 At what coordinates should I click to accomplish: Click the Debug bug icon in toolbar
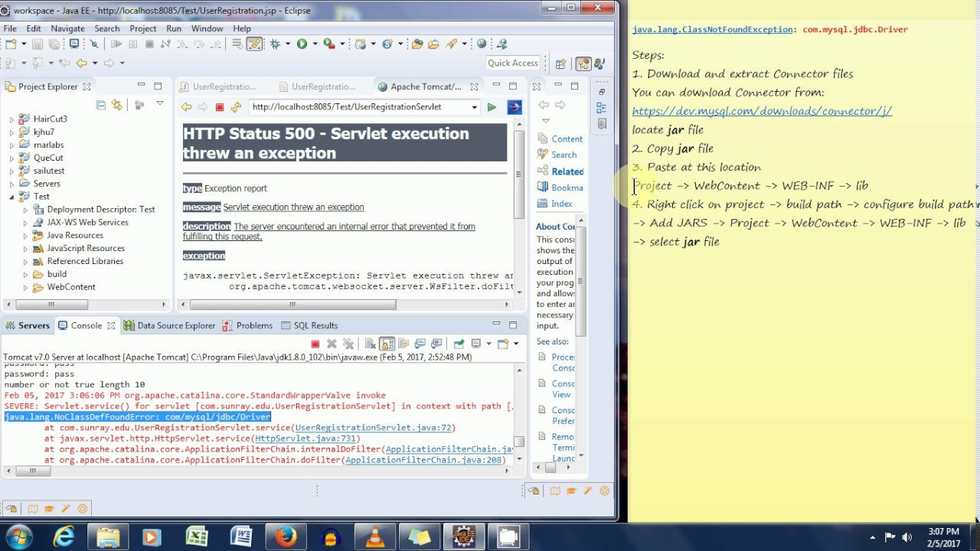coord(275,44)
